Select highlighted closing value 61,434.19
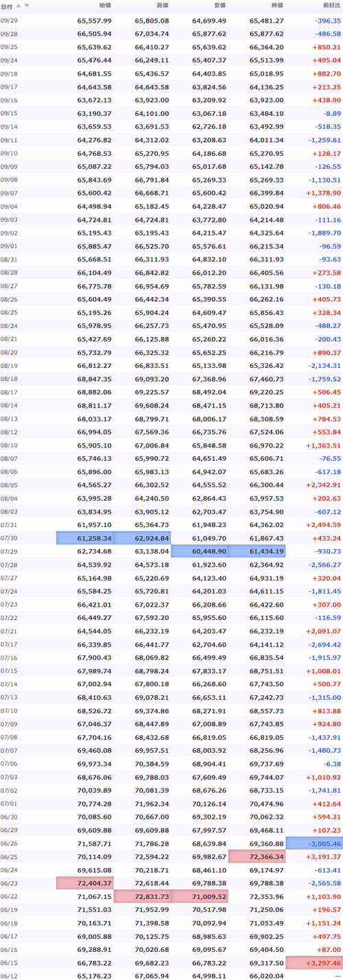 pyautogui.click(x=257, y=551)
